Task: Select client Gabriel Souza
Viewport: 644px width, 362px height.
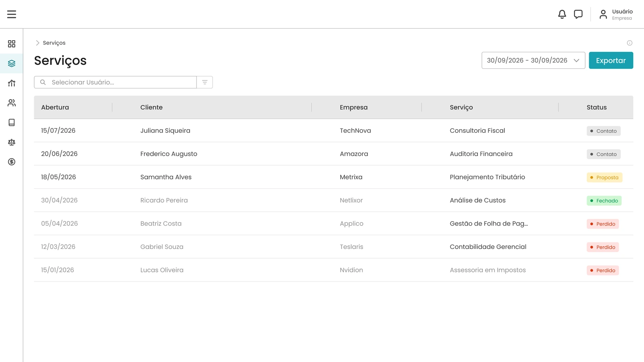Action: tap(162, 247)
